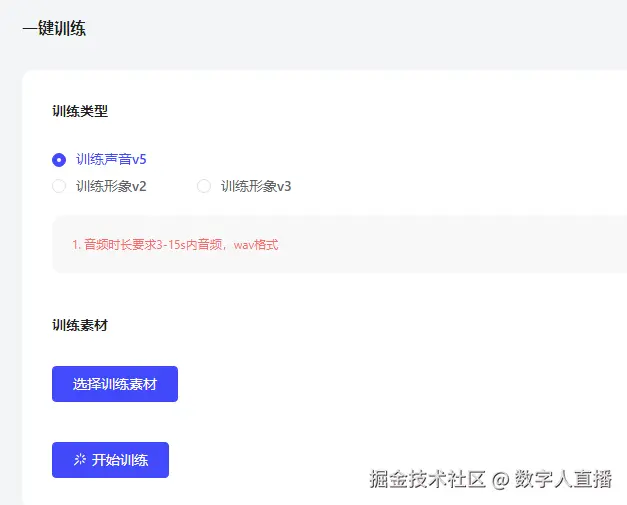Choose the 训练形象v3 radio option
This screenshot has height=505, width=627.
[x=204, y=186]
